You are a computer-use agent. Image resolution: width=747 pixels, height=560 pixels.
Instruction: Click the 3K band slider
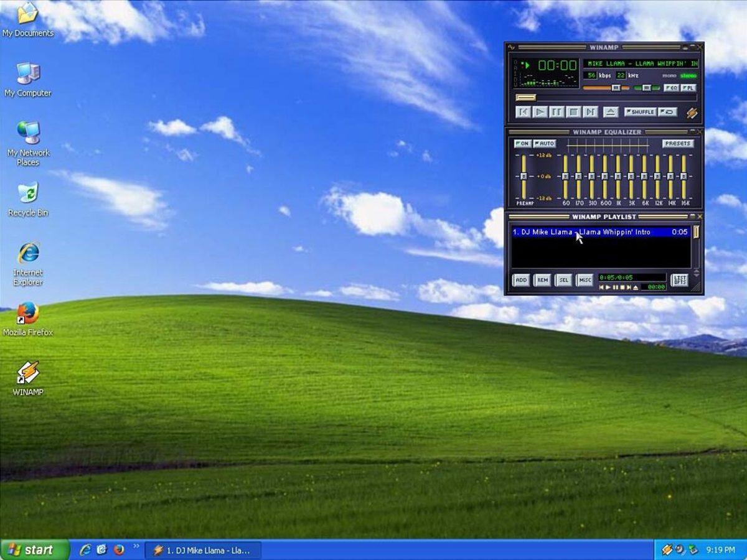(631, 177)
